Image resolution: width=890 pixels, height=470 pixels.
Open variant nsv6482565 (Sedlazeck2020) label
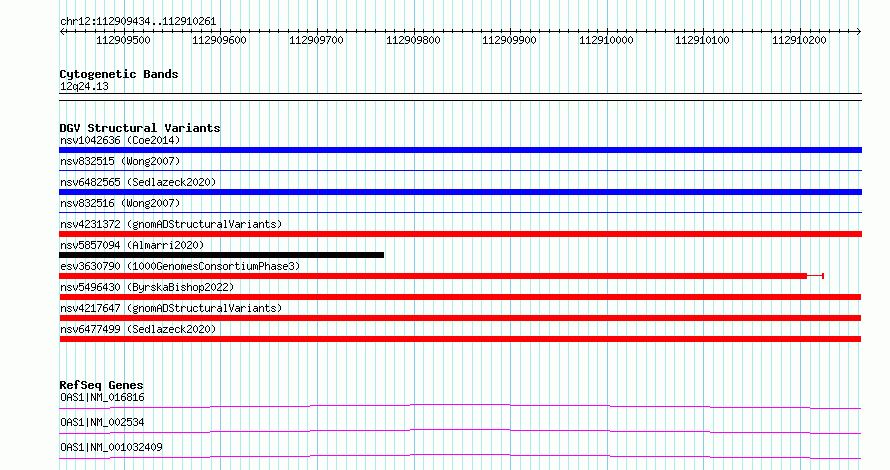138,182
